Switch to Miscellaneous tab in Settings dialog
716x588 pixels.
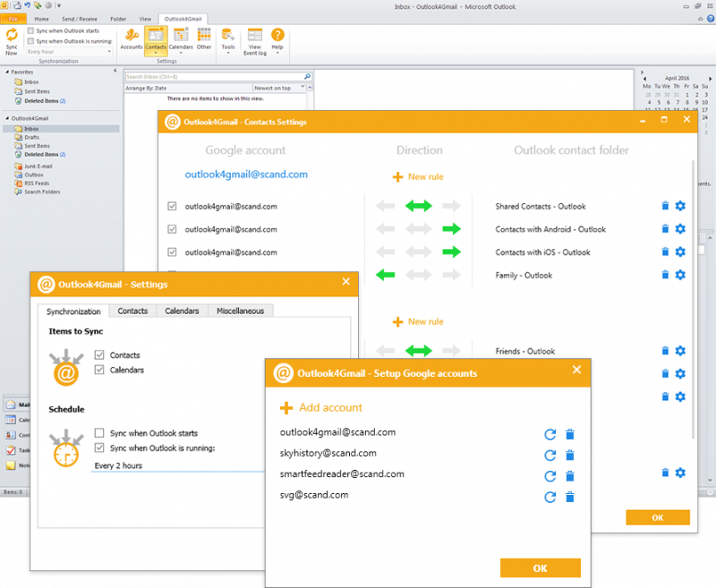240,311
